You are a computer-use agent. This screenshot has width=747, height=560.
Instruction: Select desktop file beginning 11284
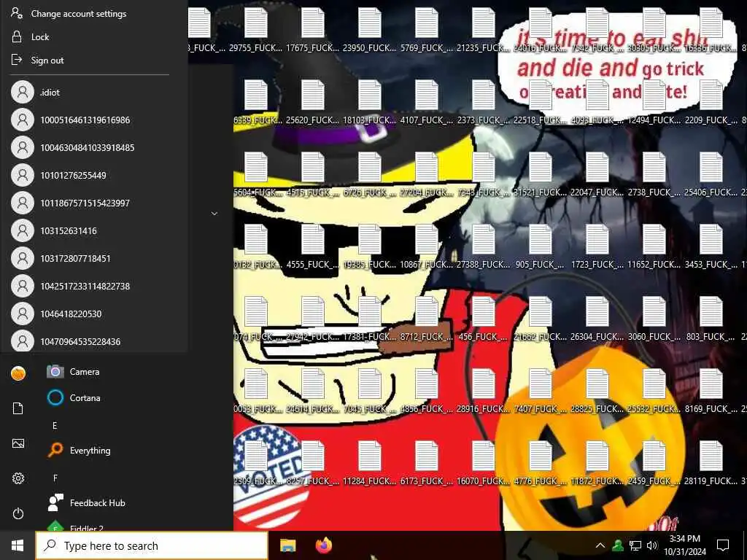coord(369,463)
